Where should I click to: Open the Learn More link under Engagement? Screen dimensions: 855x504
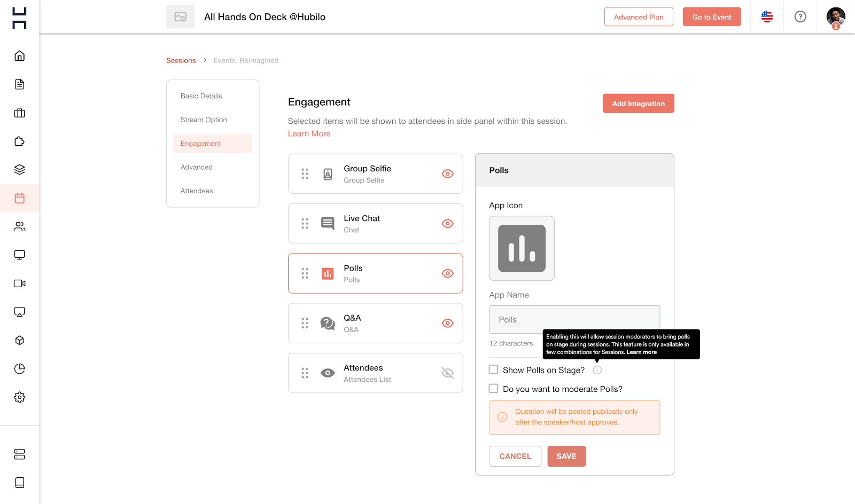coord(309,133)
